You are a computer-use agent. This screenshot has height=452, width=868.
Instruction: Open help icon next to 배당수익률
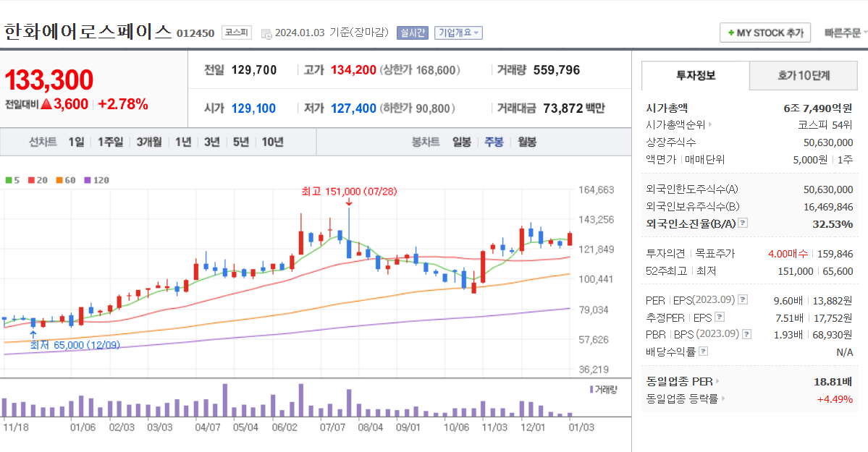tap(703, 351)
